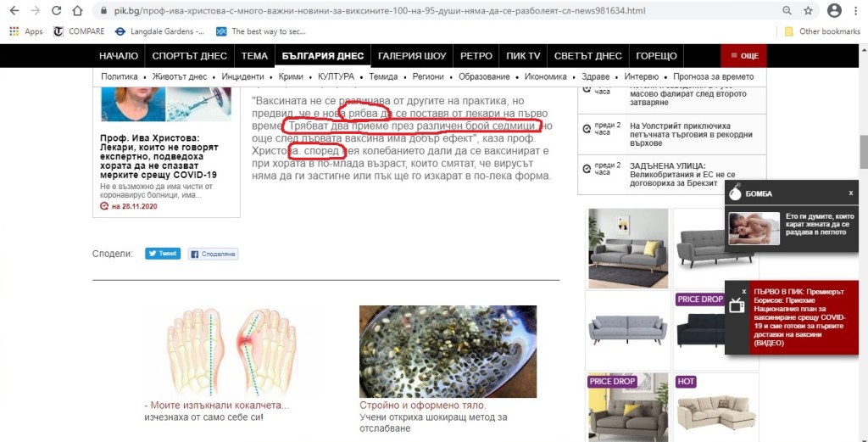Screen dimensions: 868x442
Task: Switch to the ПИК TV section
Action: 523,56
